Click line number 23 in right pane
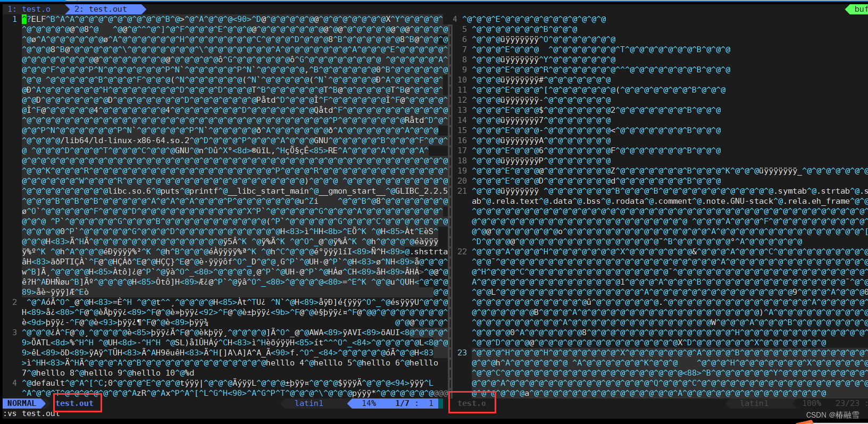868x424 pixels. [x=462, y=353]
